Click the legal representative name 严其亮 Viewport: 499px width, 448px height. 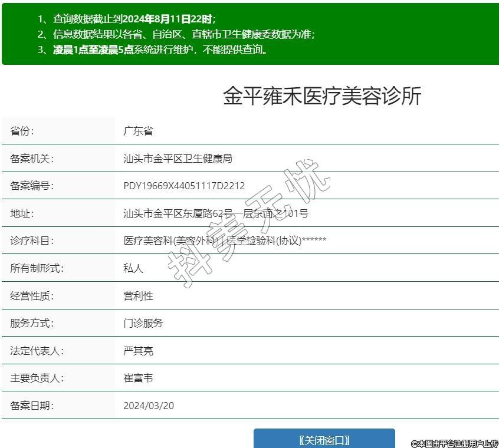(138, 351)
